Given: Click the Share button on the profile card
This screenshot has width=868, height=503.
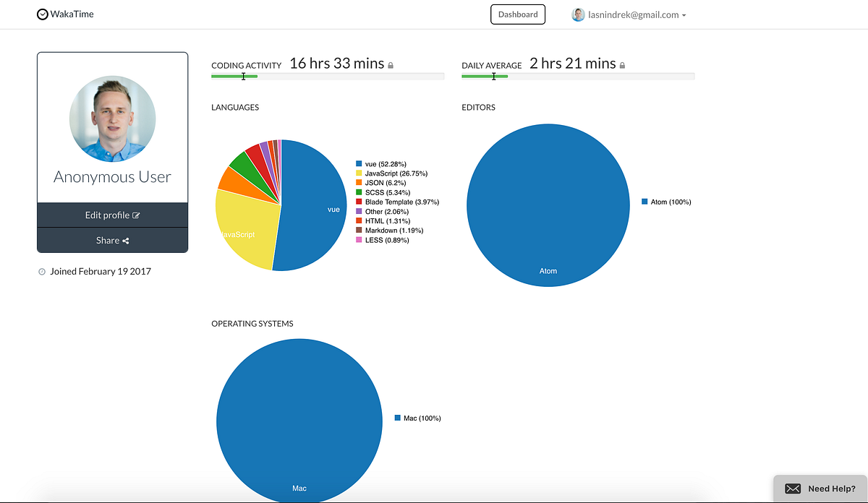Looking at the screenshot, I should (112, 240).
